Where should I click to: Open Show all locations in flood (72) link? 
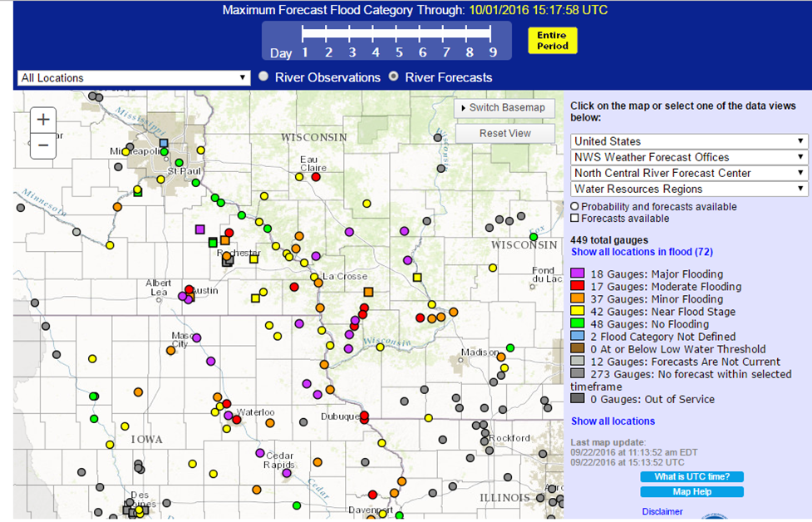[x=642, y=252]
